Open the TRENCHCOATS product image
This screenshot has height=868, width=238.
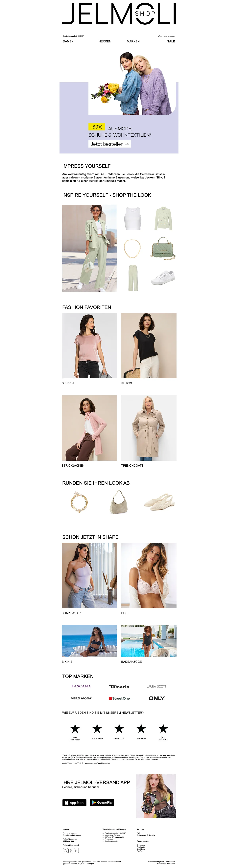point(149,428)
